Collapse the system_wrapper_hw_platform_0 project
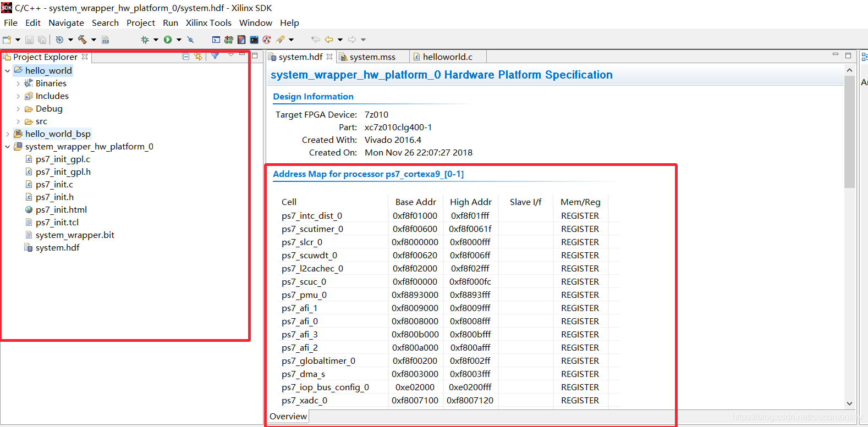 (x=8, y=147)
